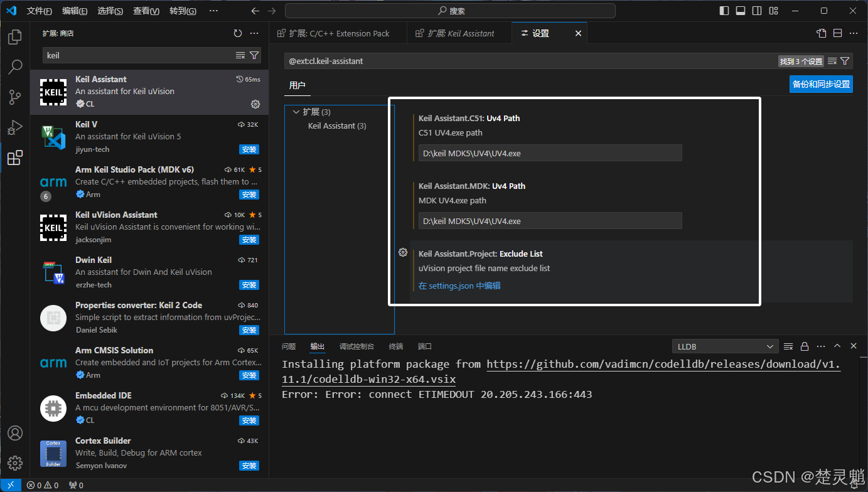Clear settings search input icon

[x=832, y=61]
